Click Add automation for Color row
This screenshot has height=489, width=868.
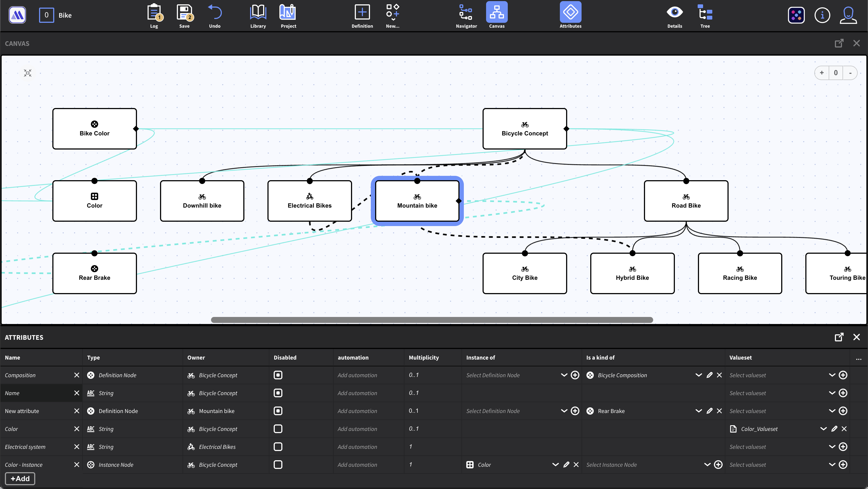pyautogui.click(x=357, y=429)
